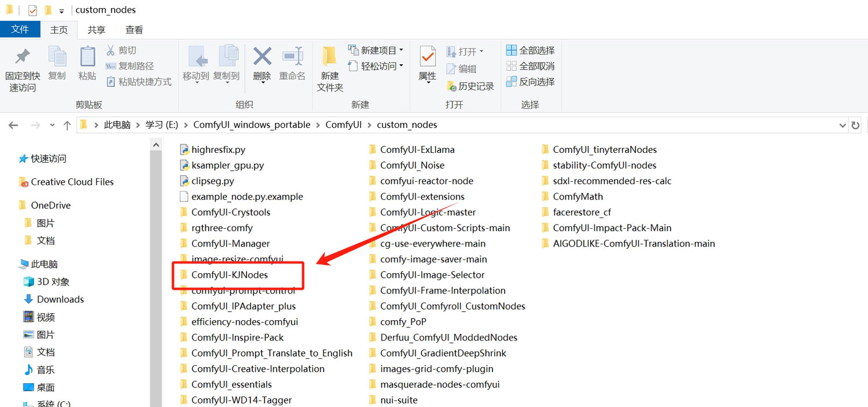Click Copy path (复制路径)
The width and height of the screenshot is (868, 407).
point(129,66)
